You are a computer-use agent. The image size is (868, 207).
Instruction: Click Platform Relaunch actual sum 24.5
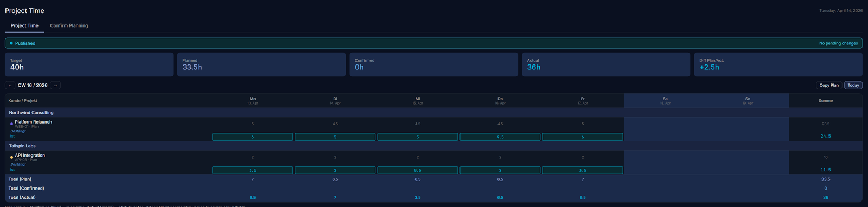tap(826, 137)
